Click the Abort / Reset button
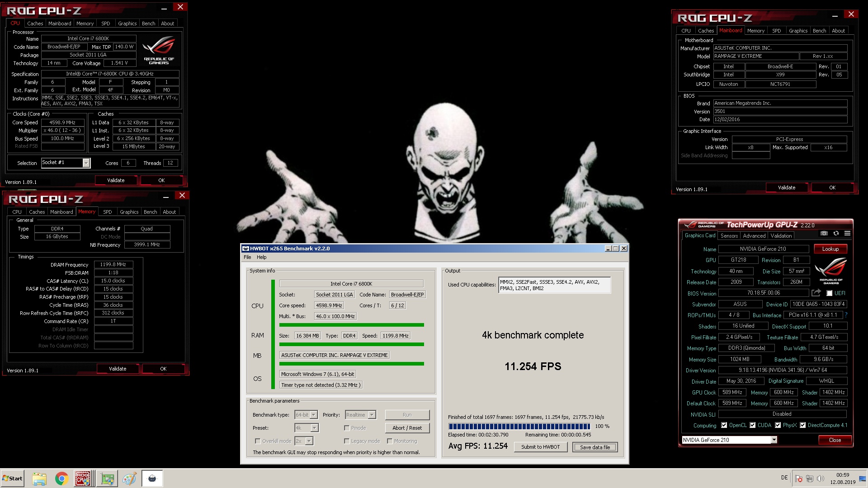This screenshot has width=868, height=488. pos(407,428)
